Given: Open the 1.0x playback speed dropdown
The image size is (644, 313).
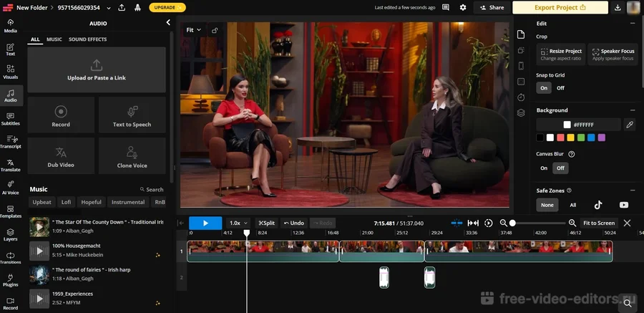Looking at the screenshot, I should (x=238, y=223).
